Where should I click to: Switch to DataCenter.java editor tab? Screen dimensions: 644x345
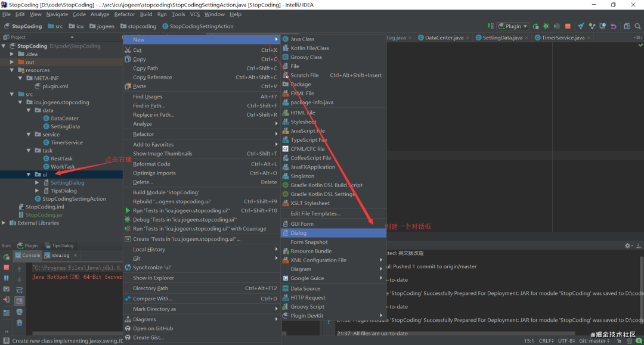pyautogui.click(x=444, y=38)
